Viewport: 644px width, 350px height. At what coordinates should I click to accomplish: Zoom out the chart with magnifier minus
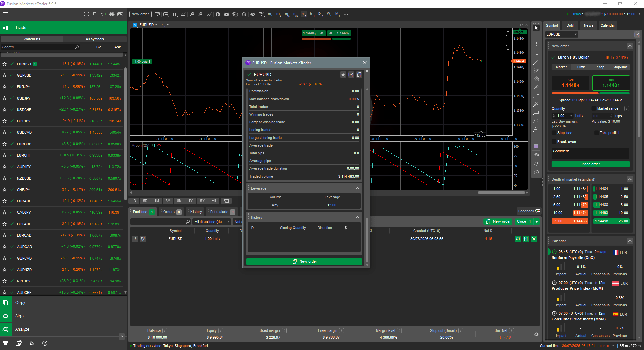click(x=192, y=14)
